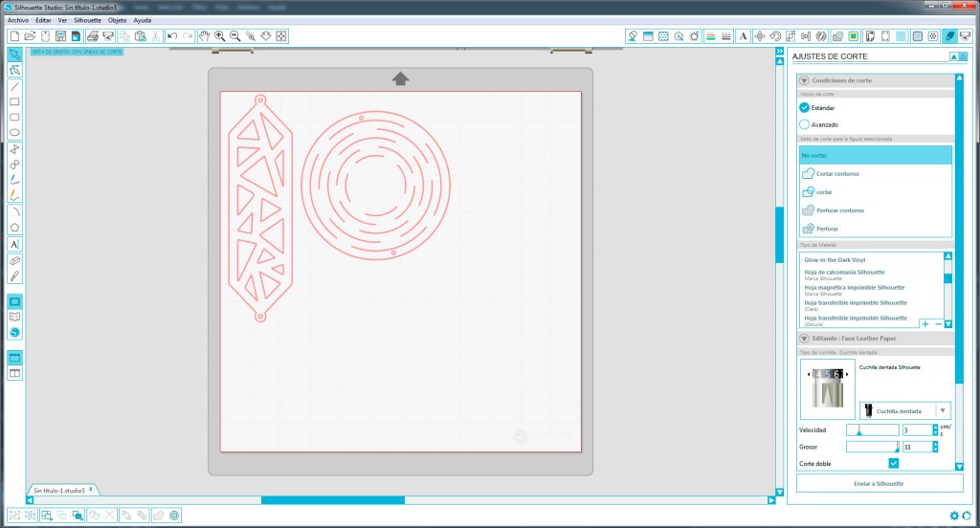Collapse the side panel with double chevron
Viewport: 980px width, 528px height.
coord(779,52)
